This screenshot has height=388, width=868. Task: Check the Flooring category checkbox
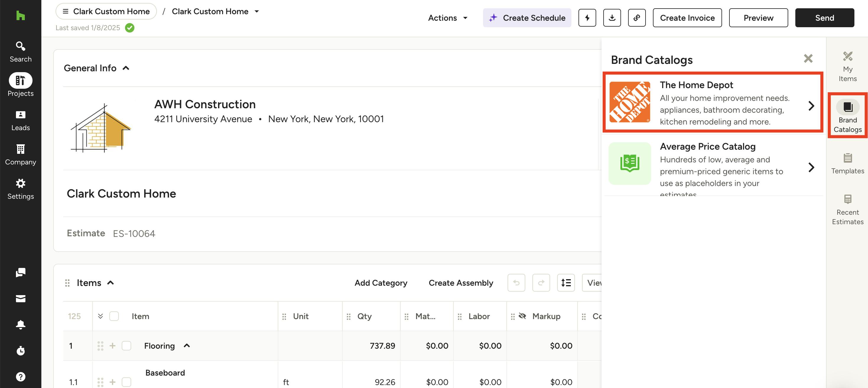(x=126, y=345)
